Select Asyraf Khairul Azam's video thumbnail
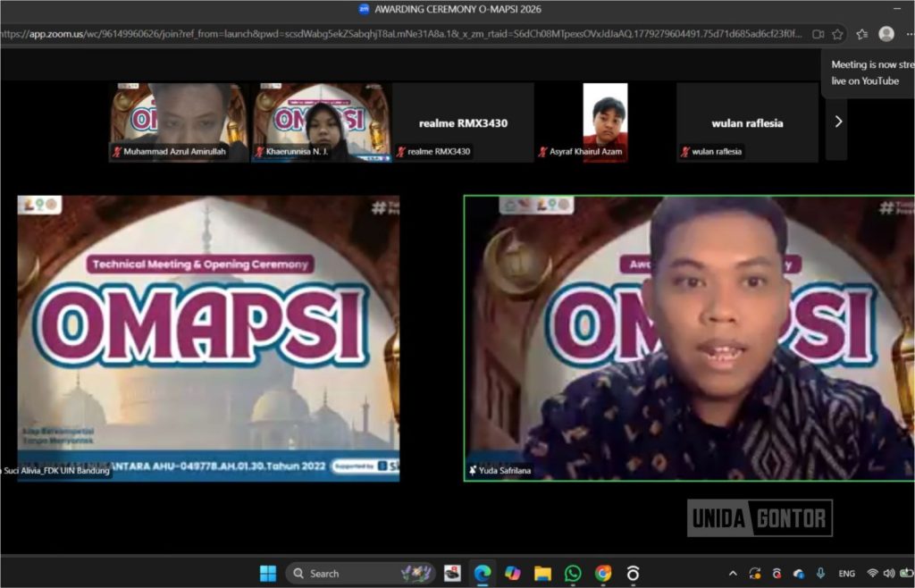 [605, 122]
